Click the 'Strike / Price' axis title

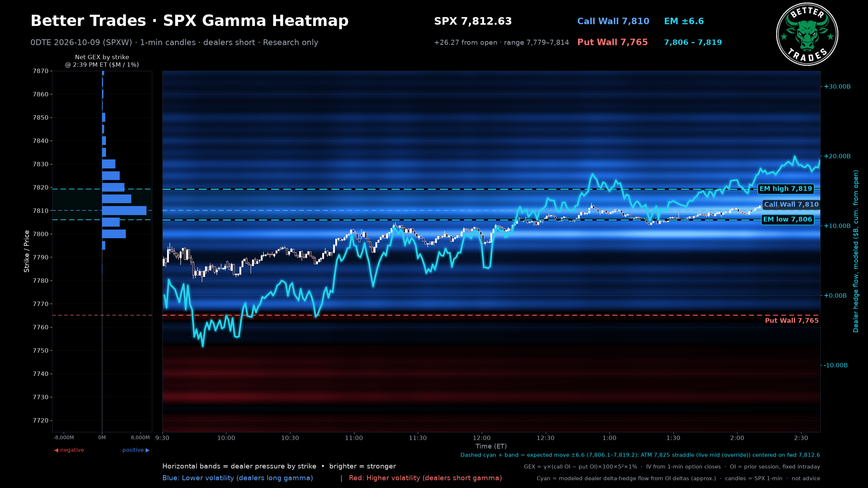[x=27, y=251]
